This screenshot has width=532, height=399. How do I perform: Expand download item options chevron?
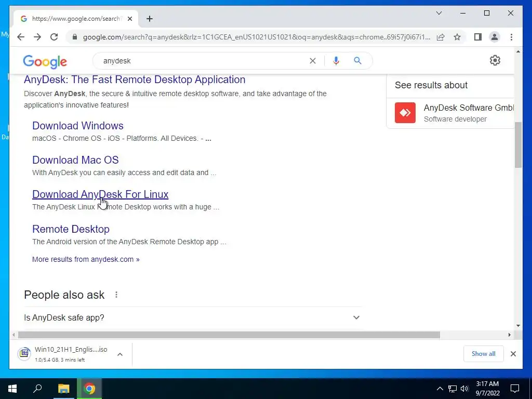coord(120,354)
